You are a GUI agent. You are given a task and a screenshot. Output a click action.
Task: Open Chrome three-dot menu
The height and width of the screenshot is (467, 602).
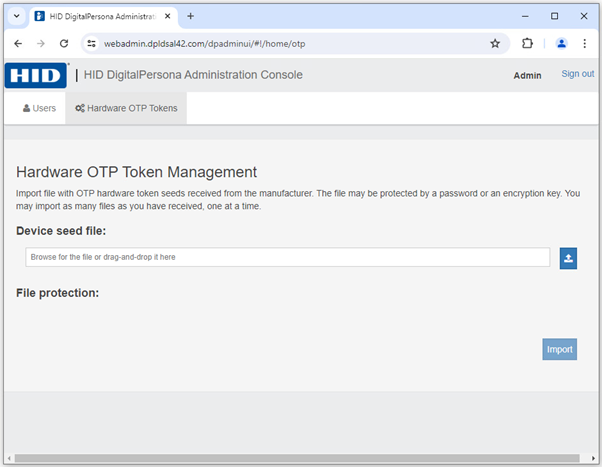click(584, 44)
